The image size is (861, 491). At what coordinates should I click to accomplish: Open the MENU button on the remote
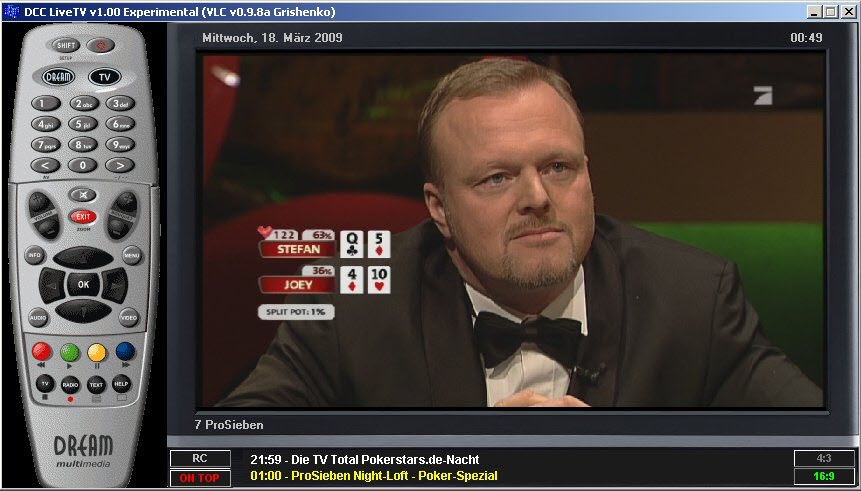pos(132,255)
